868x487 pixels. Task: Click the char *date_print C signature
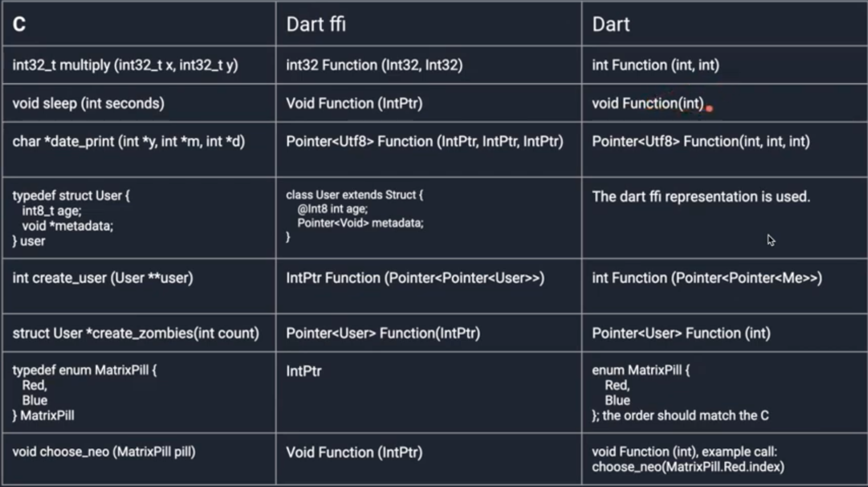[x=128, y=142]
